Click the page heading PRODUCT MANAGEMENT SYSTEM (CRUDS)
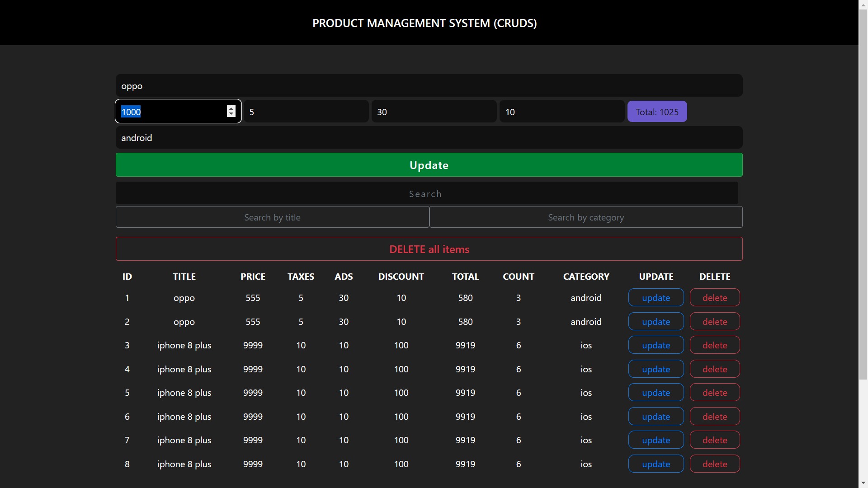Image resolution: width=868 pixels, height=488 pixels. (425, 23)
